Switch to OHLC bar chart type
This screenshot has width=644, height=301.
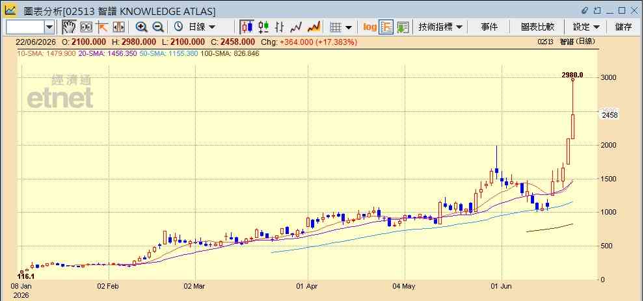coord(280,27)
